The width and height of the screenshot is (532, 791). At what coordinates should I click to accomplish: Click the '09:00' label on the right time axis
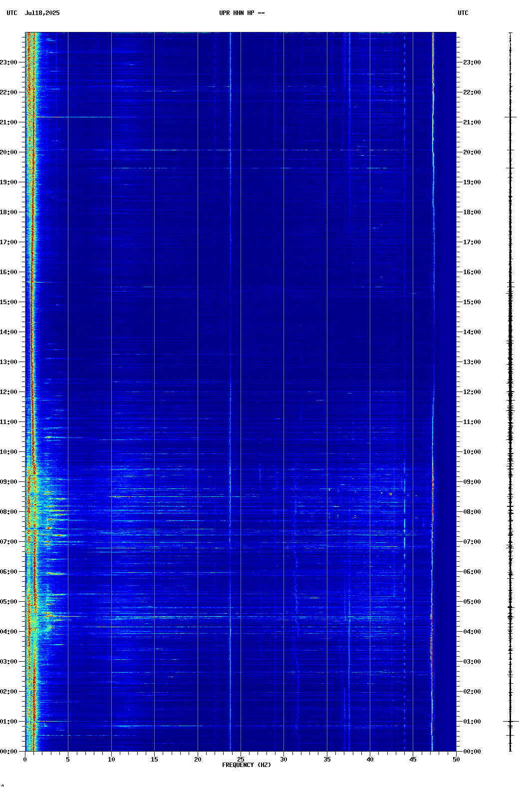(472, 482)
